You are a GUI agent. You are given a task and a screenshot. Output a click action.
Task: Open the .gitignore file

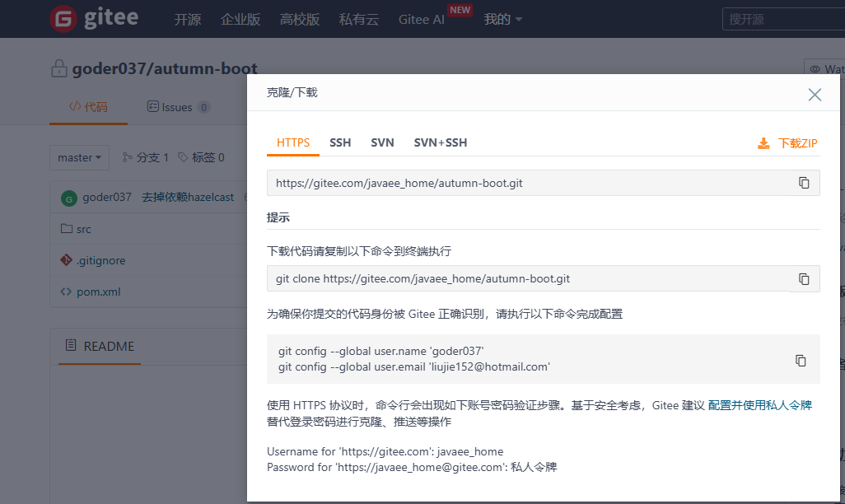click(100, 260)
